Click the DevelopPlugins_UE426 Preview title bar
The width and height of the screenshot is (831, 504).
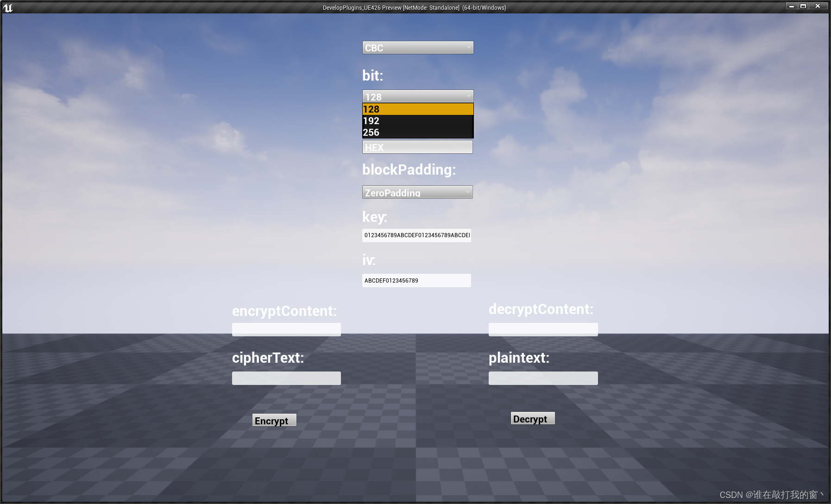[415, 7]
